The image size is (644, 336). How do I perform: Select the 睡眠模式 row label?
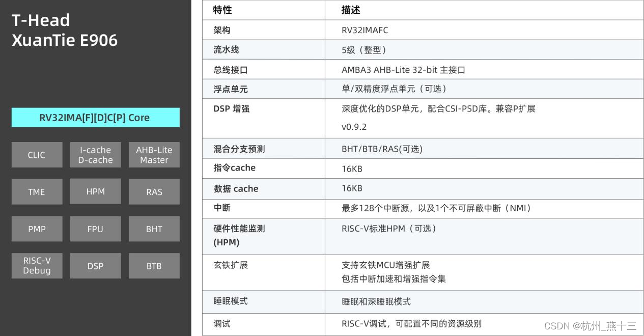pos(231,301)
